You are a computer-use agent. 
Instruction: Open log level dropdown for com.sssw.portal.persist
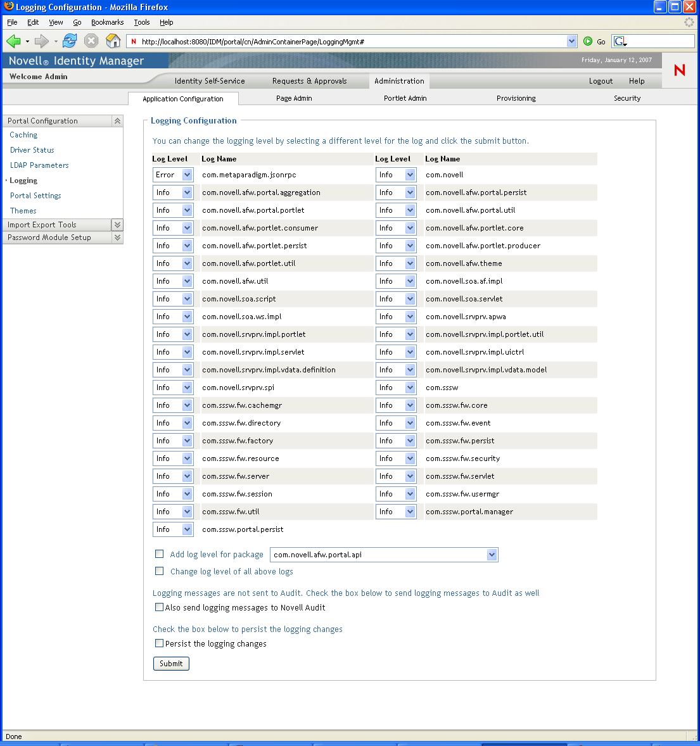click(173, 529)
